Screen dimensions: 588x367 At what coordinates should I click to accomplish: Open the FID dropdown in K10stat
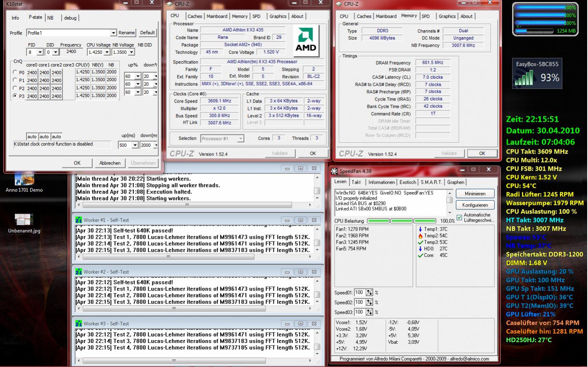(x=40, y=52)
